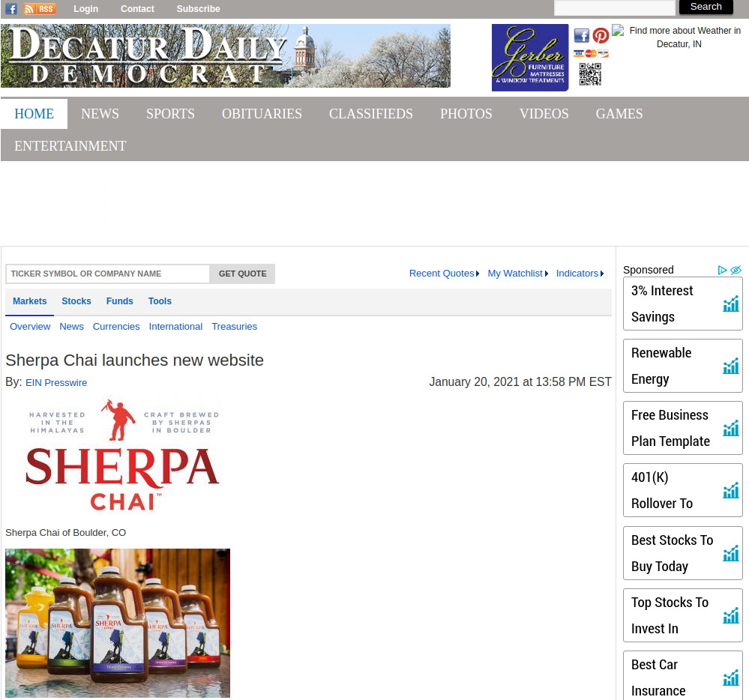This screenshot has width=749, height=700.
Task: Click the Sherpa Chai bottles photo
Action: [x=118, y=623]
